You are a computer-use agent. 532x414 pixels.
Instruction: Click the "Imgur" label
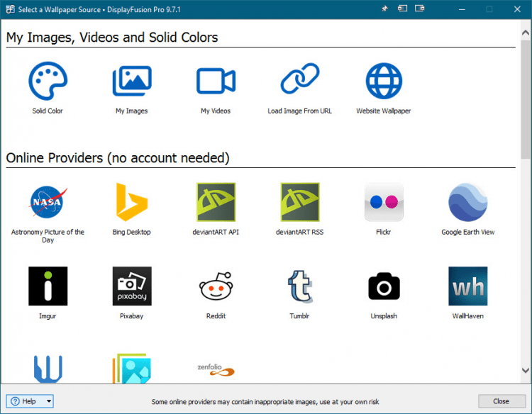tap(48, 316)
